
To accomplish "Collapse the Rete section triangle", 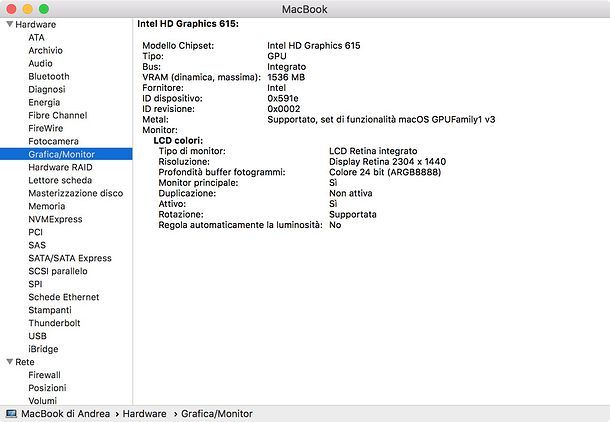I will tap(10, 362).
